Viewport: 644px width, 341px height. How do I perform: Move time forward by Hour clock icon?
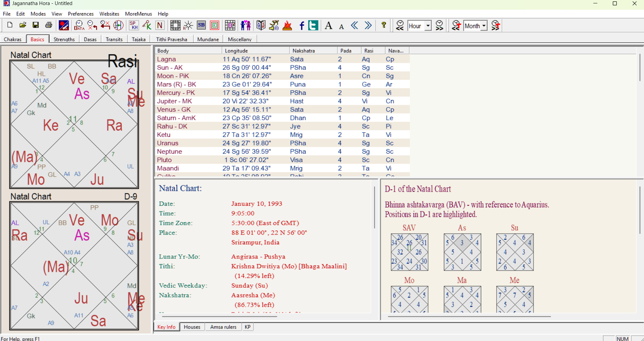coord(440,25)
